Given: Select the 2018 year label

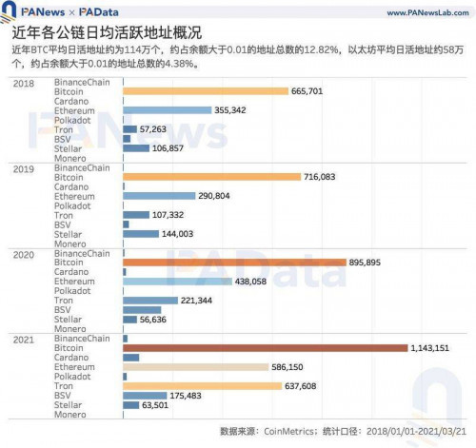Looking at the screenshot, I should coord(24,84).
